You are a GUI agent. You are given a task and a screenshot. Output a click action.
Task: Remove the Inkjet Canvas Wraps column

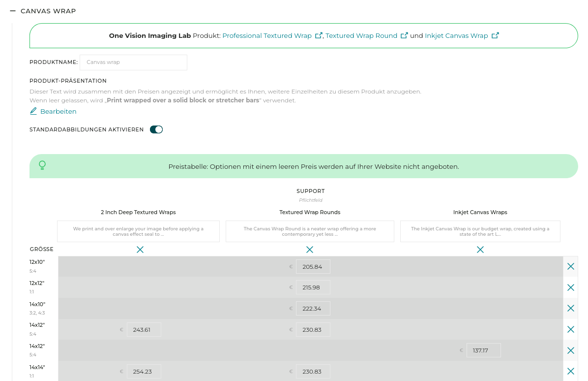click(480, 250)
